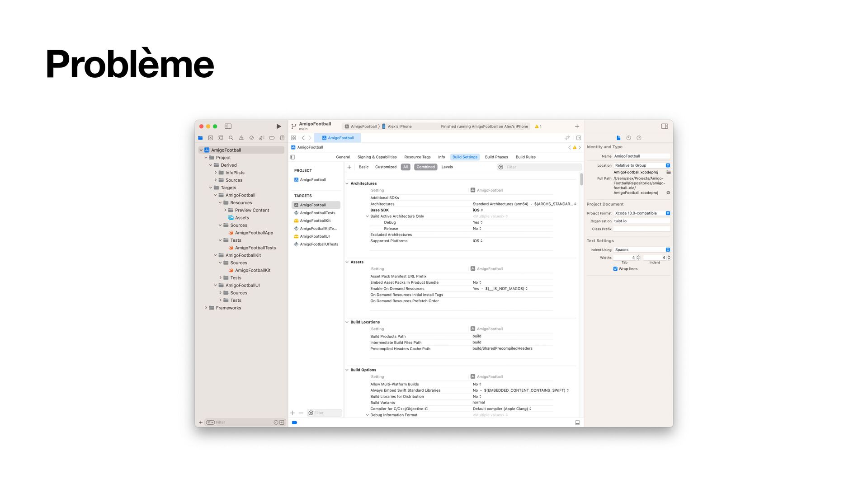The image size is (868, 488).
Task: Click the related items grid icon
Action: point(293,138)
